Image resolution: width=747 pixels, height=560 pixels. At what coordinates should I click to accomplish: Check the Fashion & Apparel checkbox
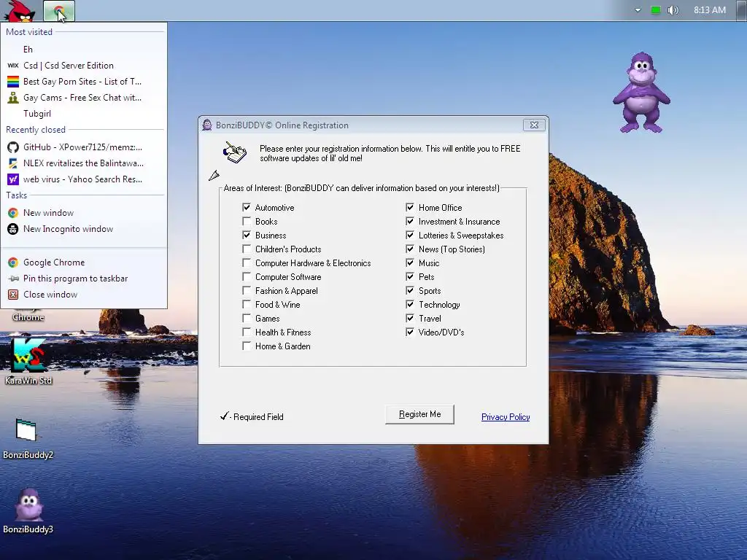tap(247, 290)
